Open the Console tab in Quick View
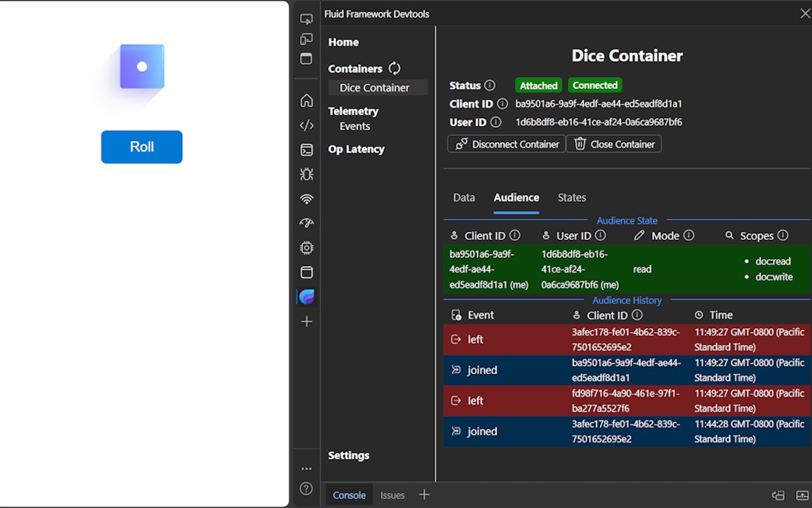This screenshot has height=508, width=812. tap(350, 495)
